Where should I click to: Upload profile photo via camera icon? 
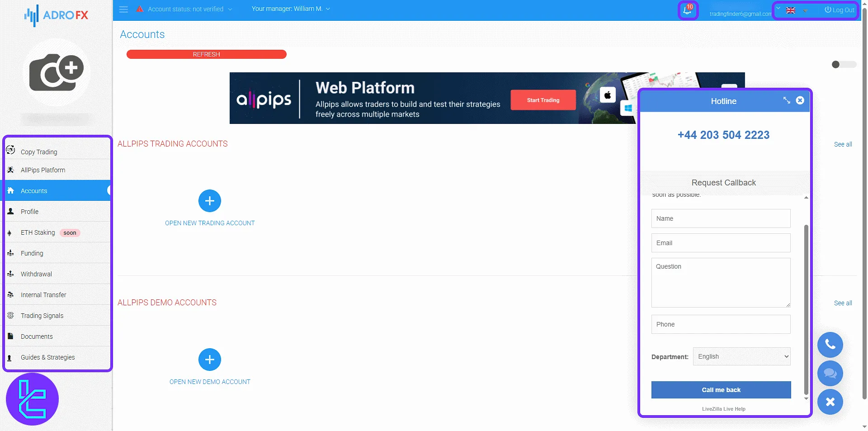pyautogui.click(x=57, y=72)
